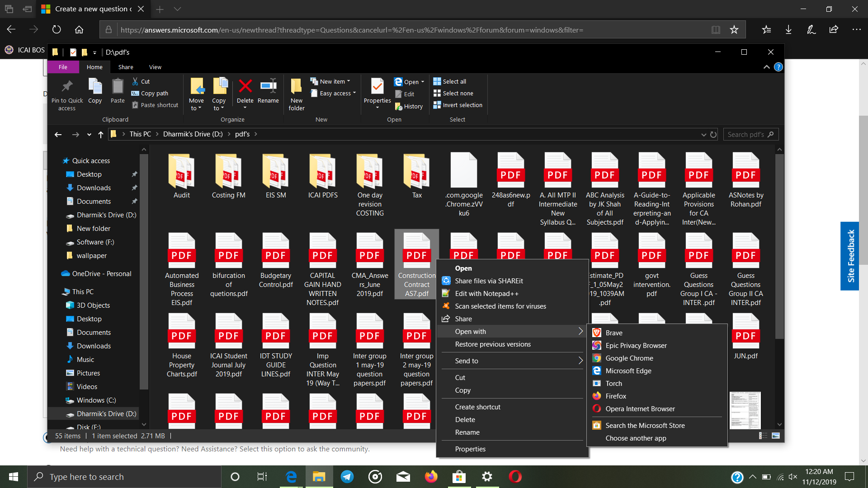Expand the address bar history dropdown
Viewport: 868px width, 488px height.
(x=703, y=134)
